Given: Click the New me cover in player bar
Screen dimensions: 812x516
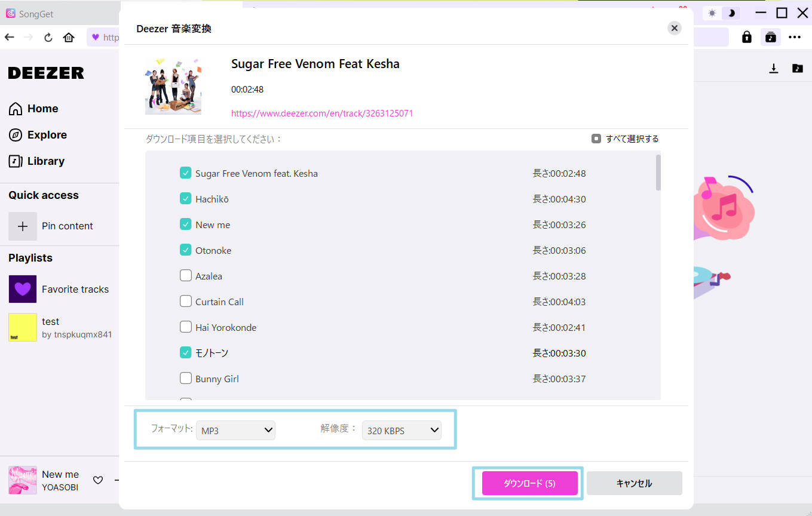Looking at the screenshot, I should [23, 480].
